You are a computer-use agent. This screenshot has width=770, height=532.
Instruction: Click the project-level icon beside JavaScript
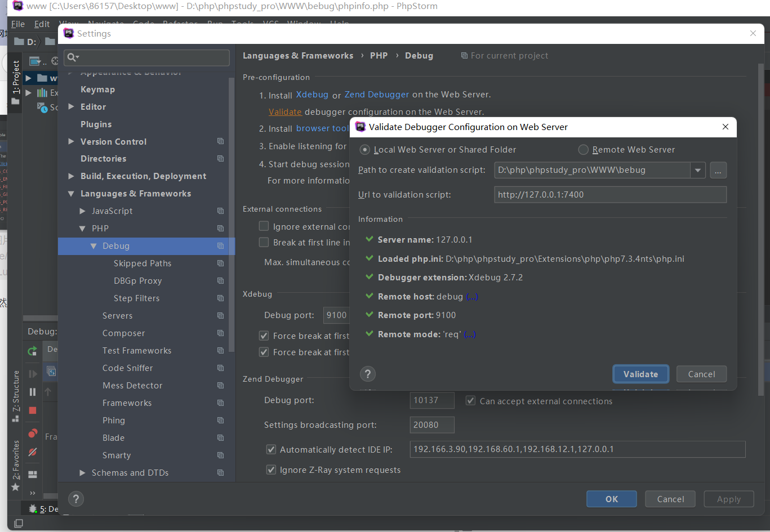221,211
